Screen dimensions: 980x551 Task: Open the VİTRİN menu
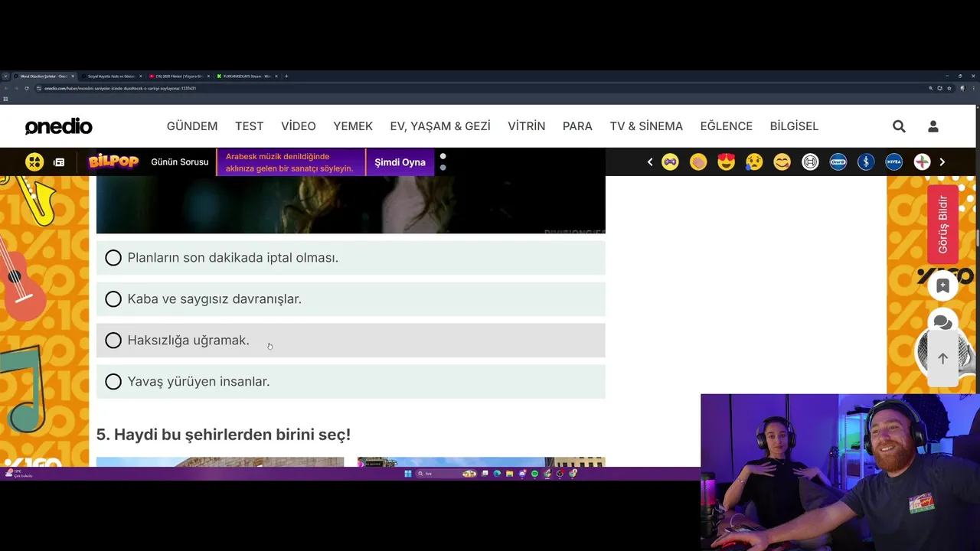click(x=527, y=126)
